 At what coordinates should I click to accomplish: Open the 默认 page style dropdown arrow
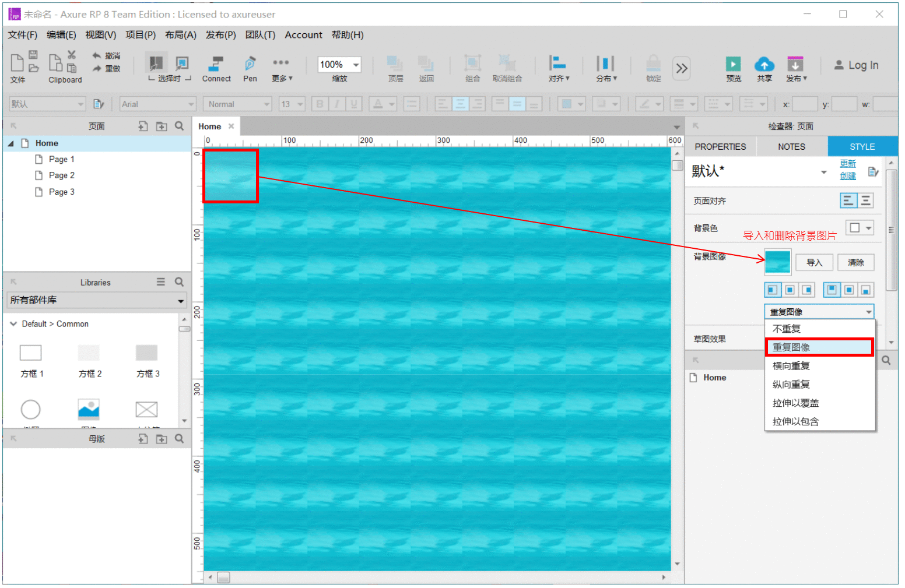click(823, 172)
